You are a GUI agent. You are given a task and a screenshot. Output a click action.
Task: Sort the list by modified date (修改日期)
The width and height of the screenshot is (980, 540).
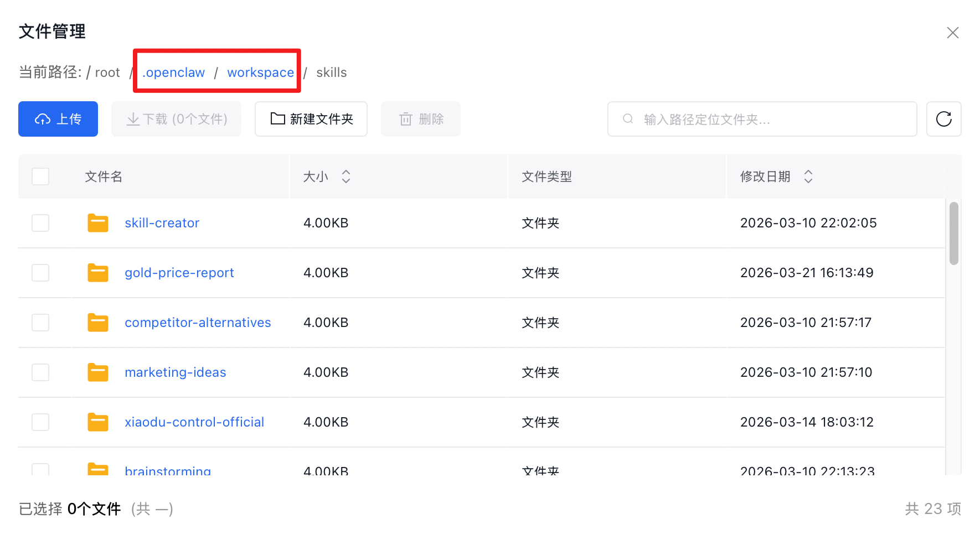click(x=808, y=176)
